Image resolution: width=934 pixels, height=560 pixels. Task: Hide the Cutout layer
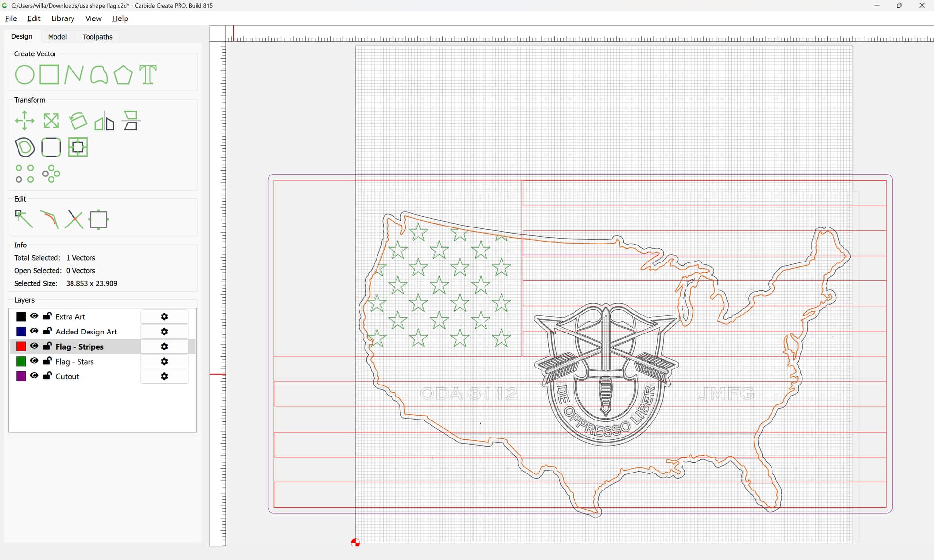tap(34, 376)
